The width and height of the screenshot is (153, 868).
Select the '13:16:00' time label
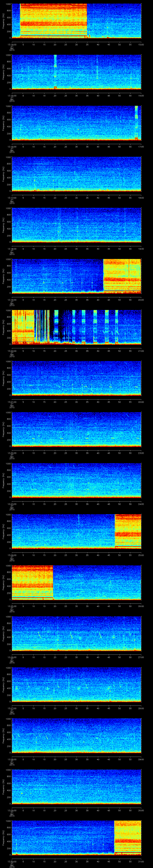(12, 146)
